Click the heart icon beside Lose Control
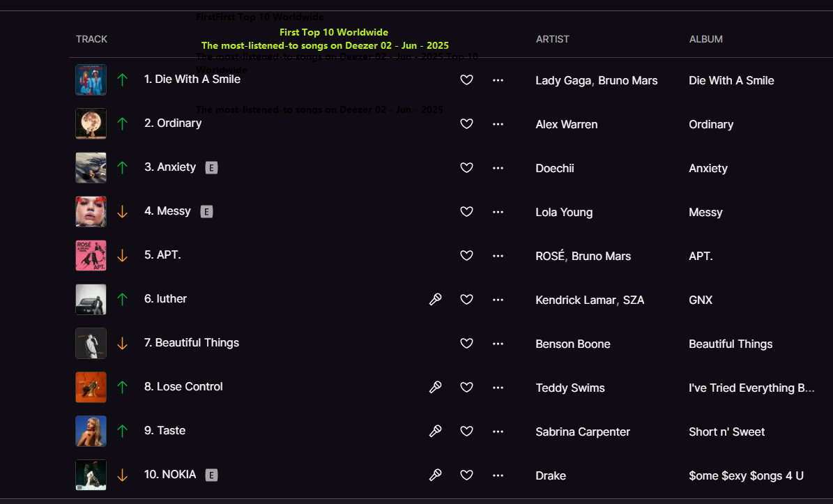 point(466,387)
